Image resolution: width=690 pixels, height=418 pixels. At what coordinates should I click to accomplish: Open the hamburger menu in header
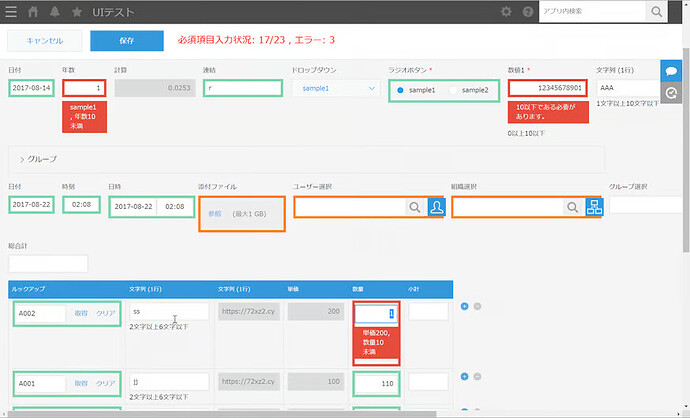pyautogui.click(x=11, y=12)
